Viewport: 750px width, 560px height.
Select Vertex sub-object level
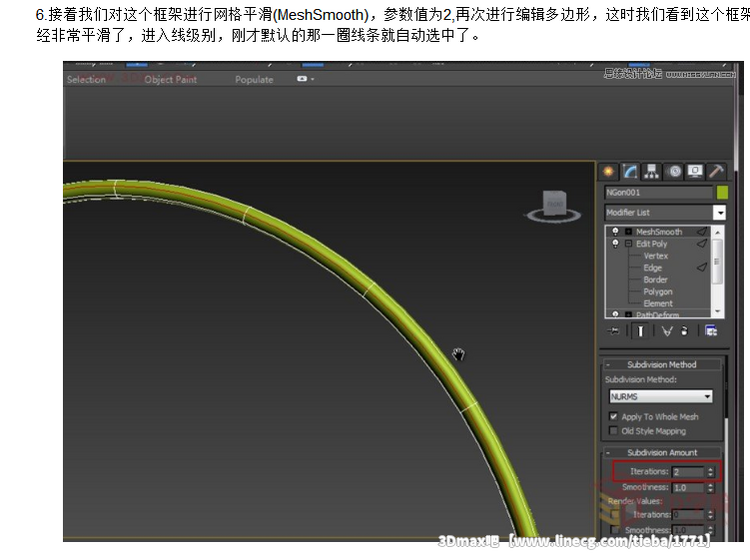[655, 256]
